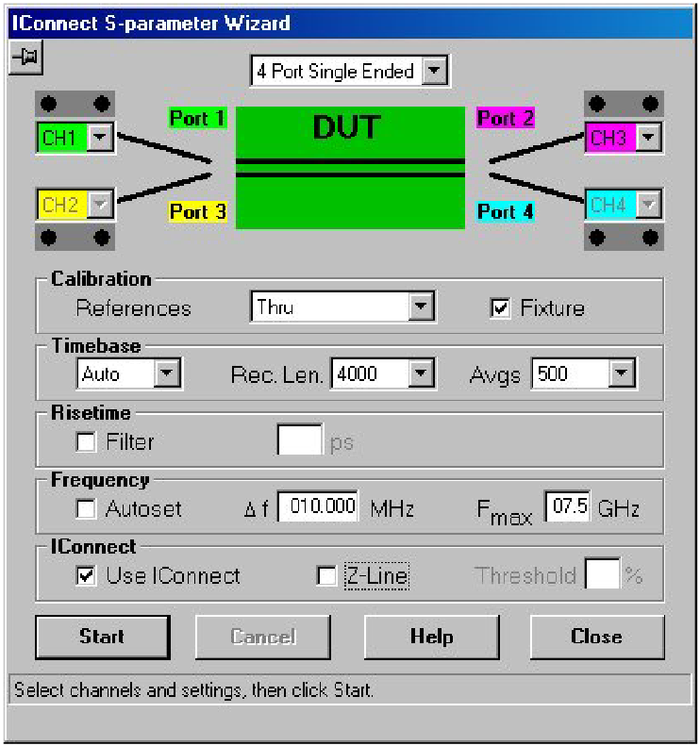The height and width of the screenshot is (746, 700).
Task: Uncheck the Fixture checkbox
Action: tap(500, 307)
